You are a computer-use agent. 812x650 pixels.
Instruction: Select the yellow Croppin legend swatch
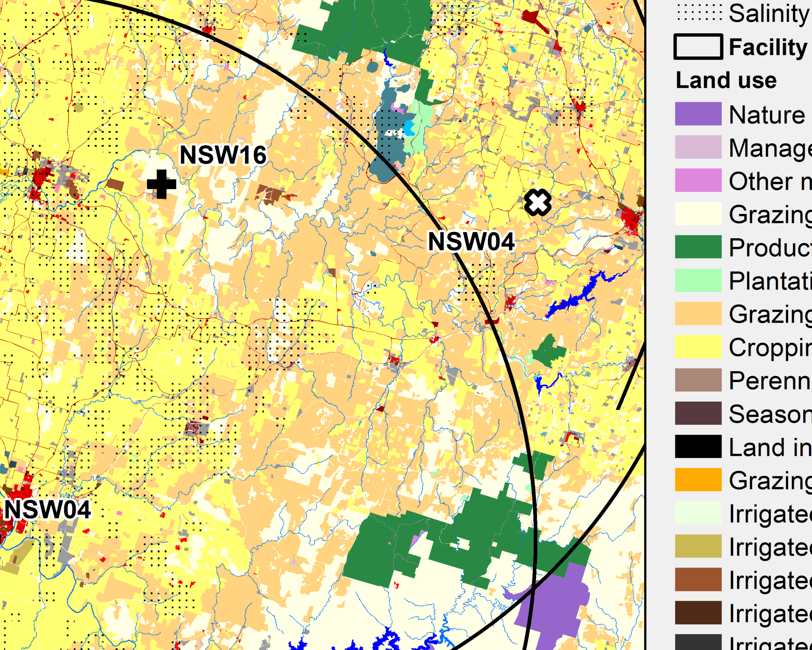(698, 347)
